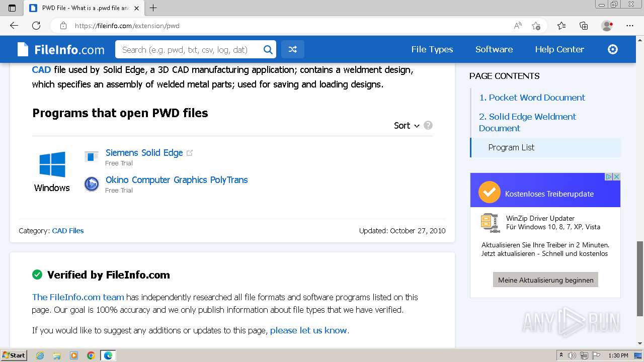Expand the Sort dropdown

coord(407,126)
